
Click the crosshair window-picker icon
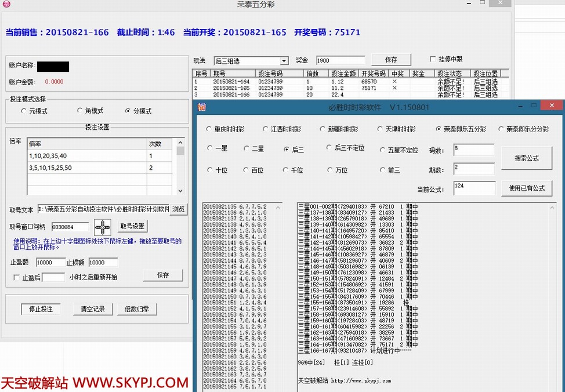[x=103, y=227]
